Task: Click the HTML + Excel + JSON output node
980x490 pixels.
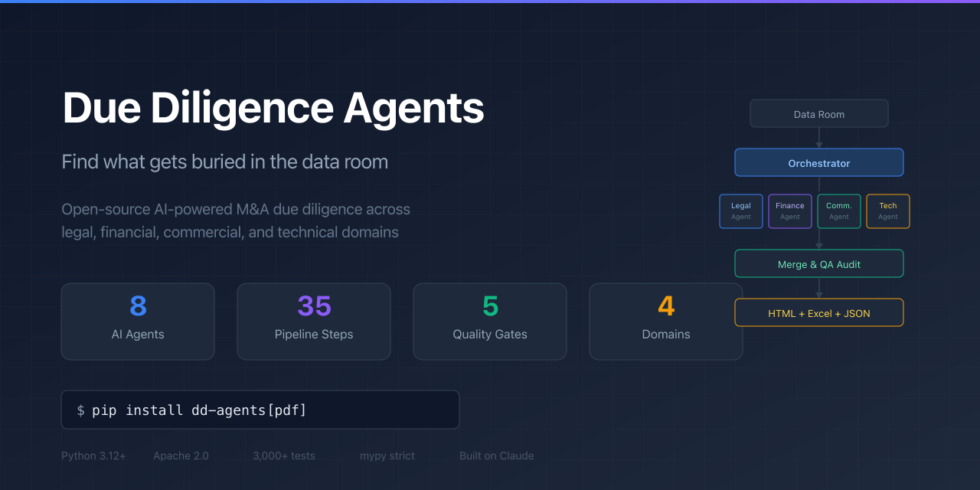Action: pos(818,312)
